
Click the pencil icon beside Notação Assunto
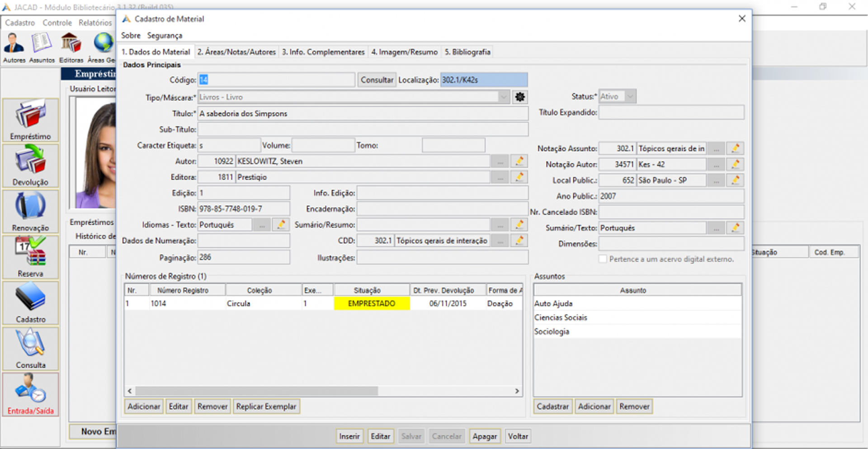pos(735,148)
